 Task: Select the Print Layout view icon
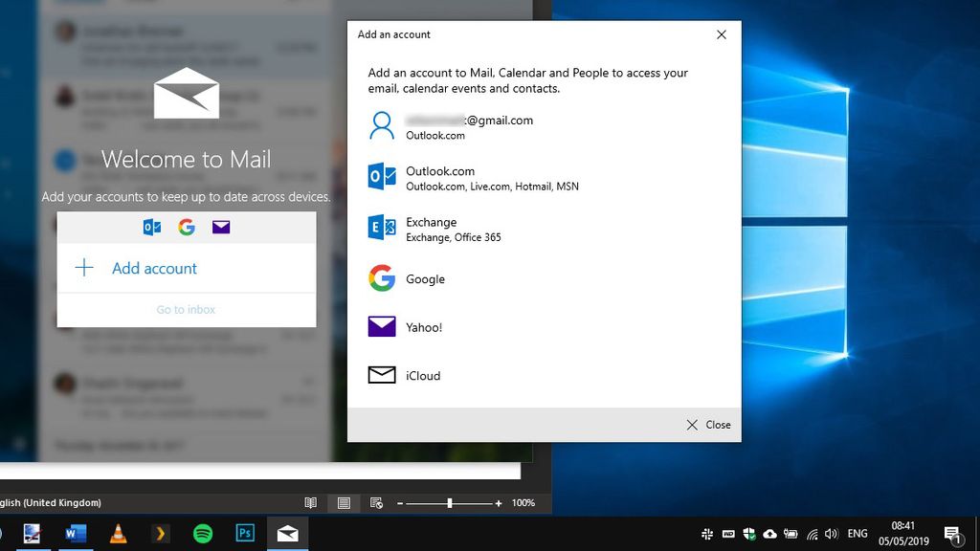click(x=343, y=502)
